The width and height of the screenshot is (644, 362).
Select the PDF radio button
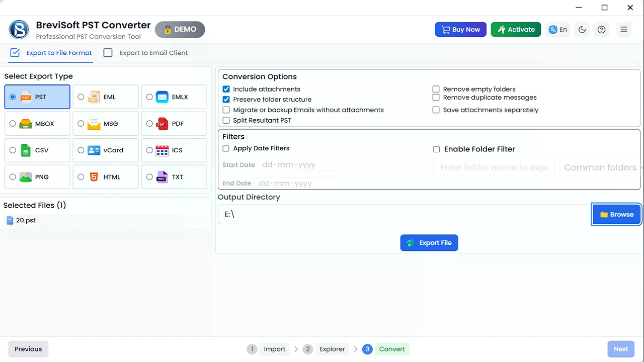coord(149,124)
